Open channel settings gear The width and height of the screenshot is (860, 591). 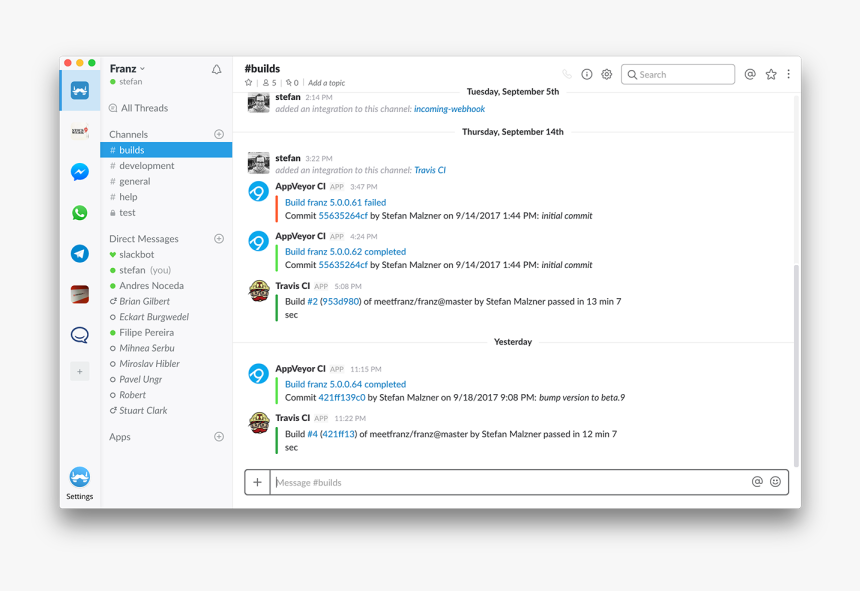[607, 74]
